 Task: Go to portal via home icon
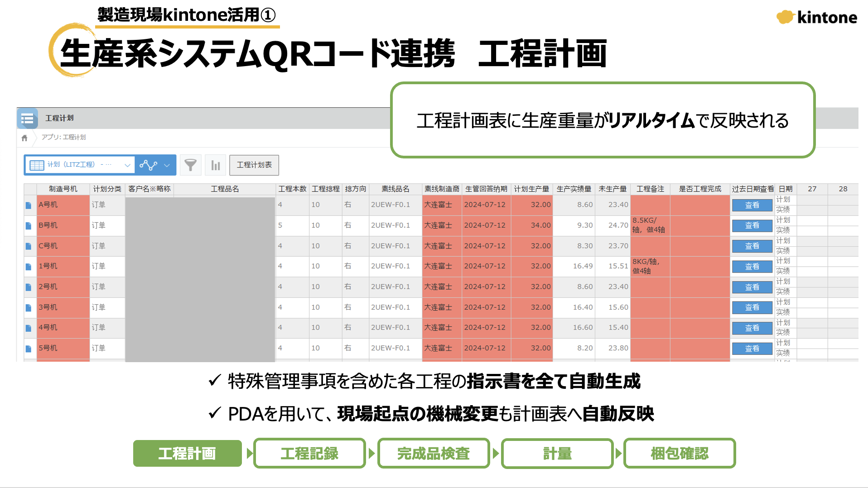(x=24, y=138)
